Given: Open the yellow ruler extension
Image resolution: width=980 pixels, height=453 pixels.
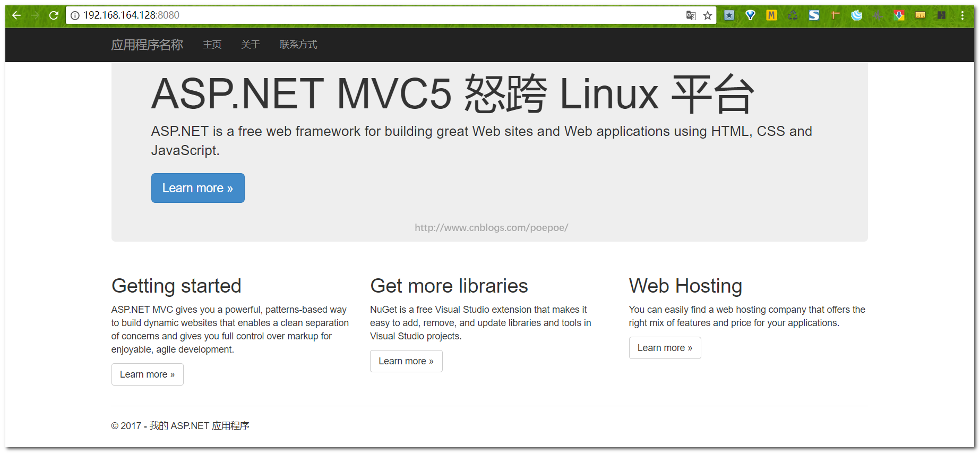Looking at the screenshot, I should click(x=920, y=15).
